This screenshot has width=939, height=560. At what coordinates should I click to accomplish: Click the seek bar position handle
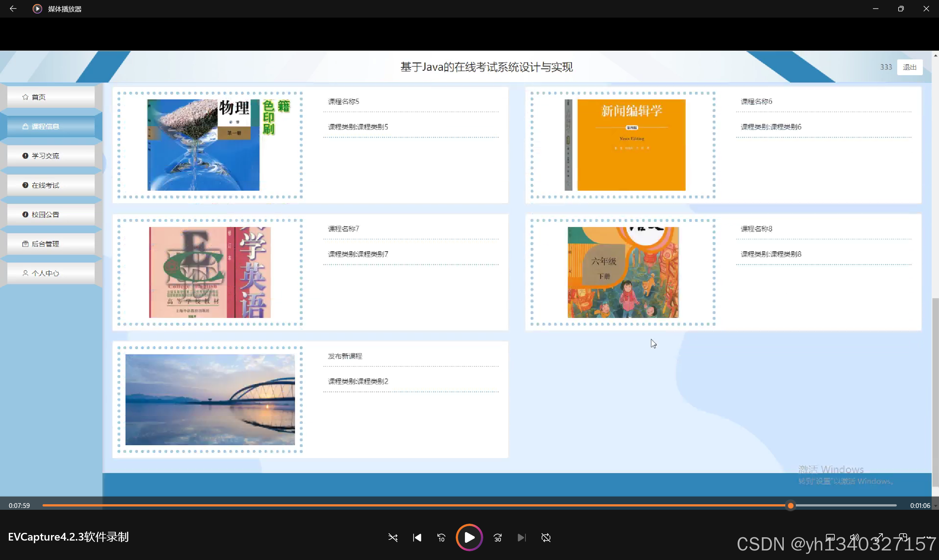[x=791, y=506]
